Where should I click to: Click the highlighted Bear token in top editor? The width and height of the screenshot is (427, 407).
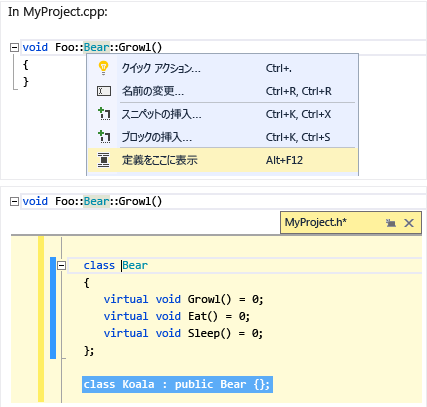pyautogui.click(x=96, y=47)
